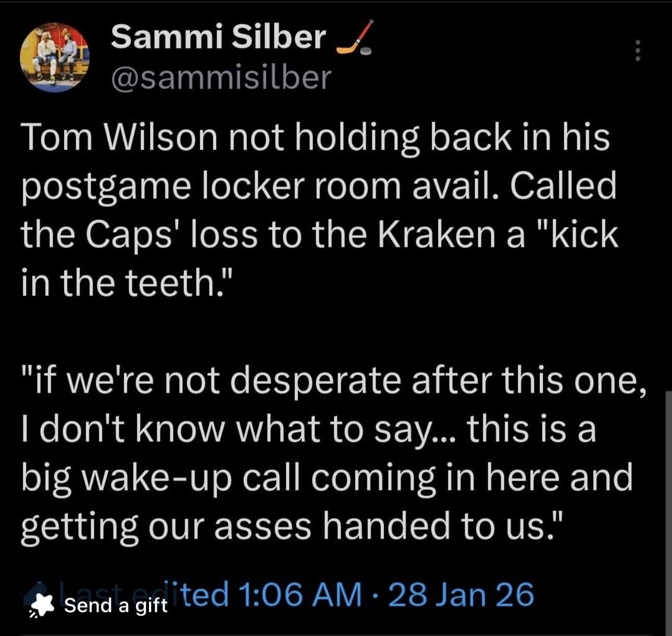Click the 1:06 AM timestamp
The image size is (672, 636).
pyautogui.click(x=300, y=594)
